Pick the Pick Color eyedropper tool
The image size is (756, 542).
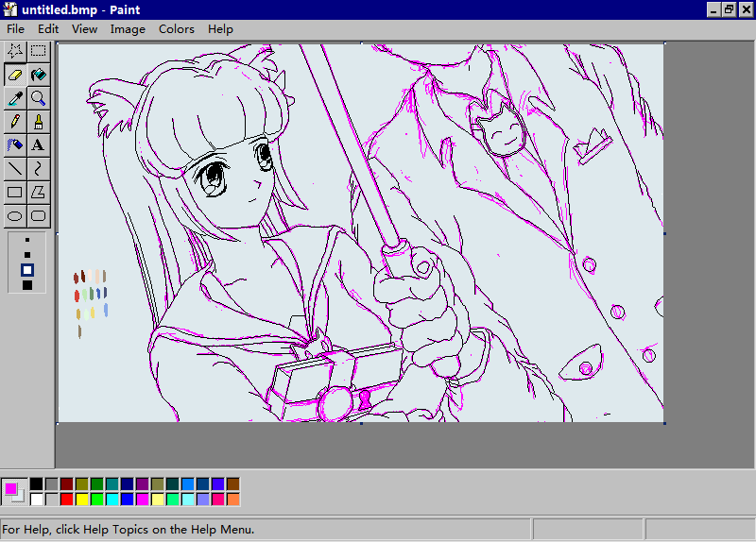[x=15, y=98]
